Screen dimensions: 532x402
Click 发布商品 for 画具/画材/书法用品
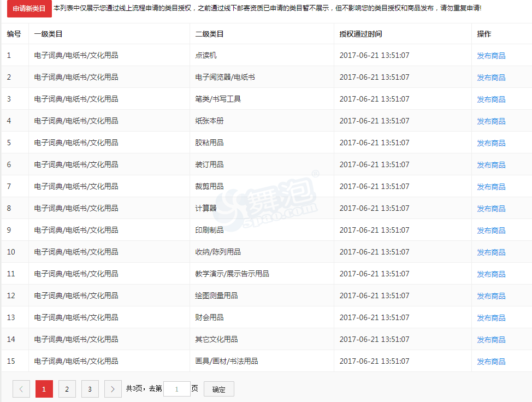coord(491,362)
